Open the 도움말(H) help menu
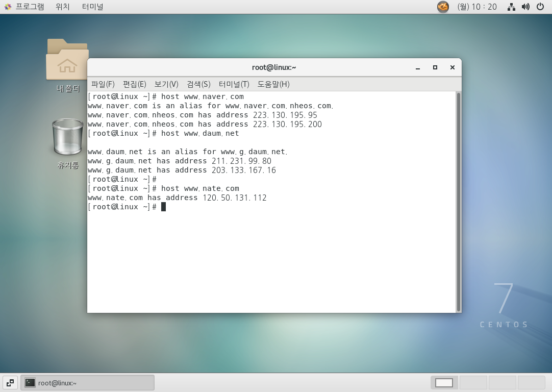 coord(273,84)
